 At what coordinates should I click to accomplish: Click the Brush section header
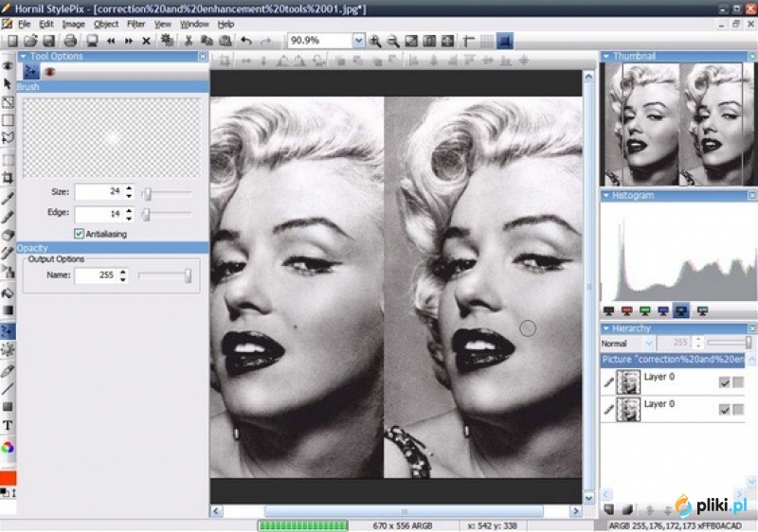pos(113,87)
